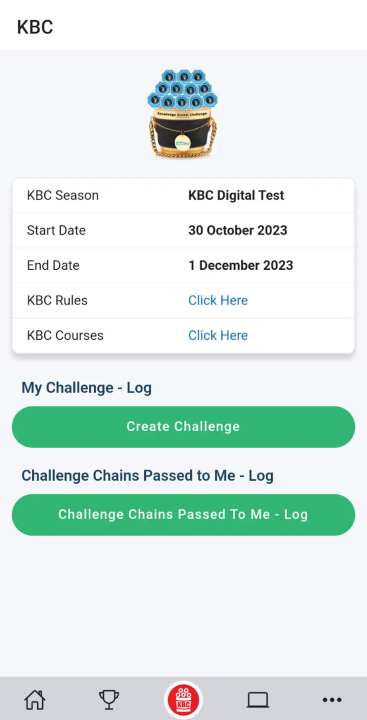This screenshot has width=367, height=720.
Task: Select the KBC Digital Test season value
Action: click(236, 195)
